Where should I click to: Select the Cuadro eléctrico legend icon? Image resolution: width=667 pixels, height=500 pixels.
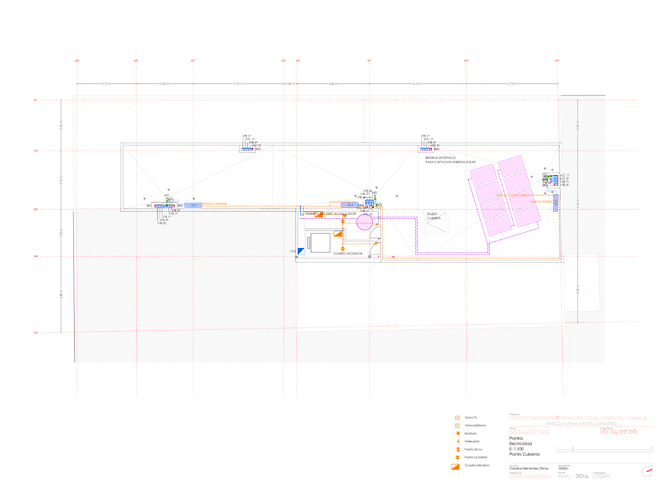pos(456,466)
